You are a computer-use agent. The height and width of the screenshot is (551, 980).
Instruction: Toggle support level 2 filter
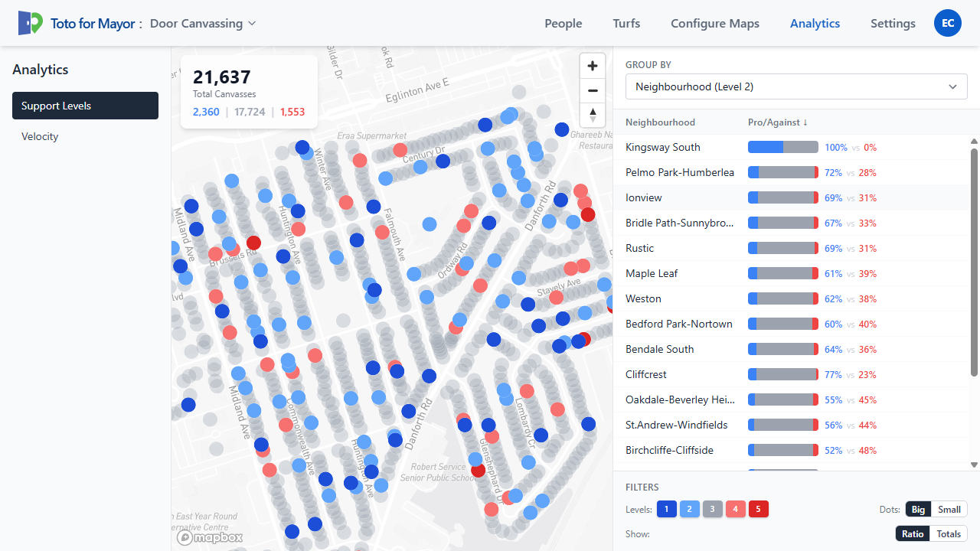(690, 509)
